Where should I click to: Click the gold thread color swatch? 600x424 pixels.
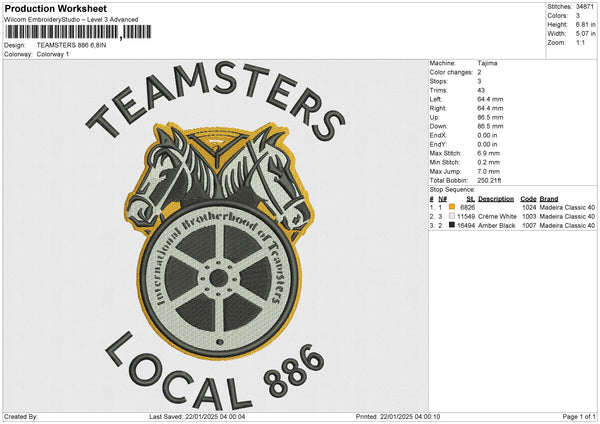pos(451,207)
